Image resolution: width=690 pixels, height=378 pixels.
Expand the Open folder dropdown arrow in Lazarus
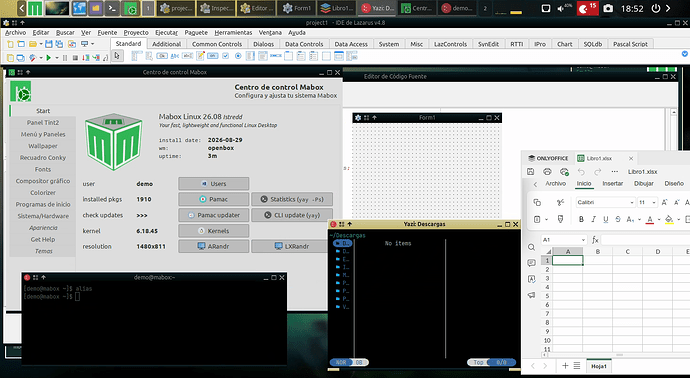coord(40,44)
